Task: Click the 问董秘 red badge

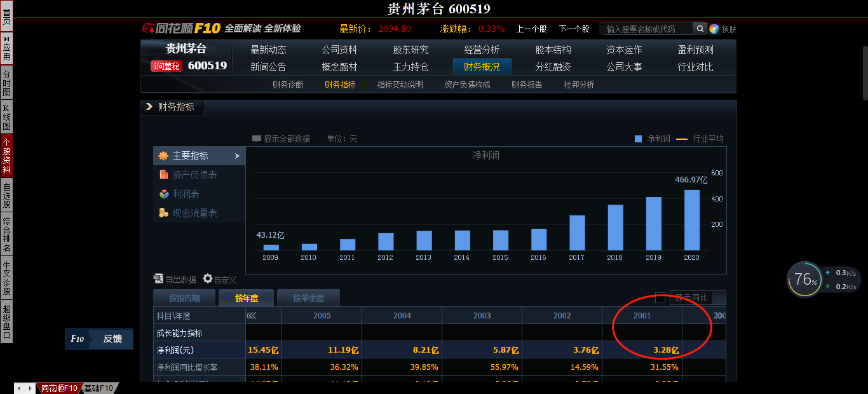Action: (166, 66)
